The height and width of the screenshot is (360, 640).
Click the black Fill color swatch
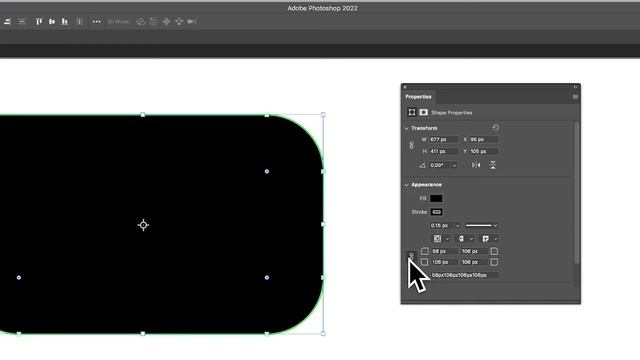[436, 198]
